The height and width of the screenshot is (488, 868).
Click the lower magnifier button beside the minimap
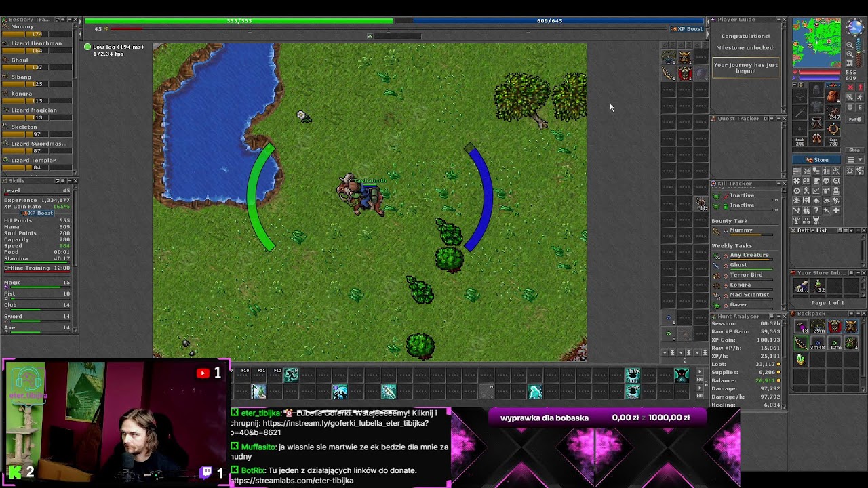pyautogui.click(x=849, y=55)
